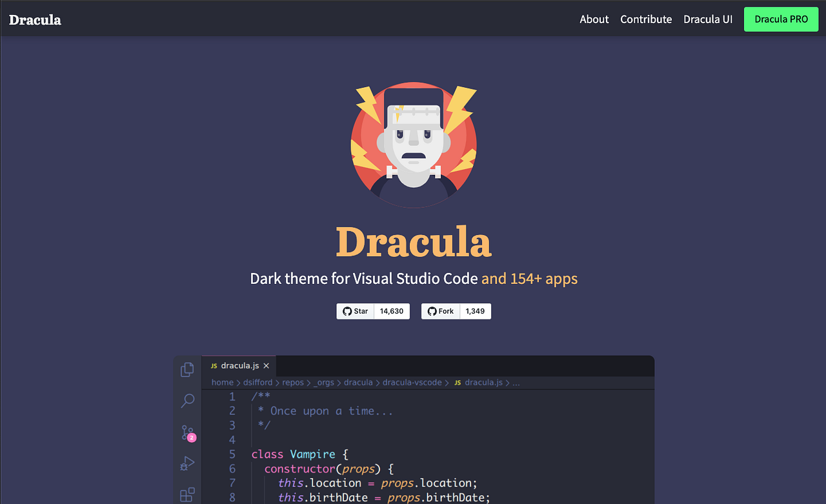826x504 pixels.
Task: Click the repos item in the breadcrumb path
Action: point(292,382)
